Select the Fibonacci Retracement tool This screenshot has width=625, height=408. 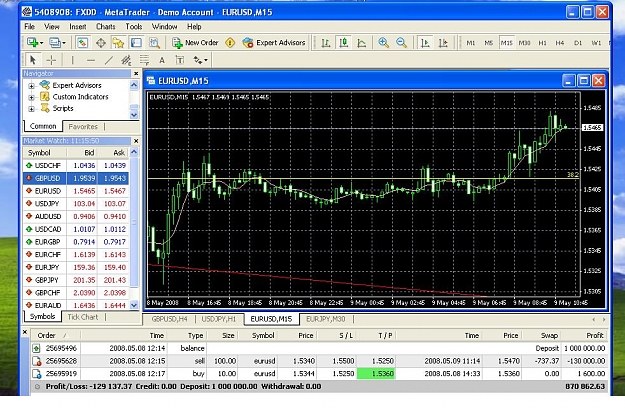[x=144, y=60]
